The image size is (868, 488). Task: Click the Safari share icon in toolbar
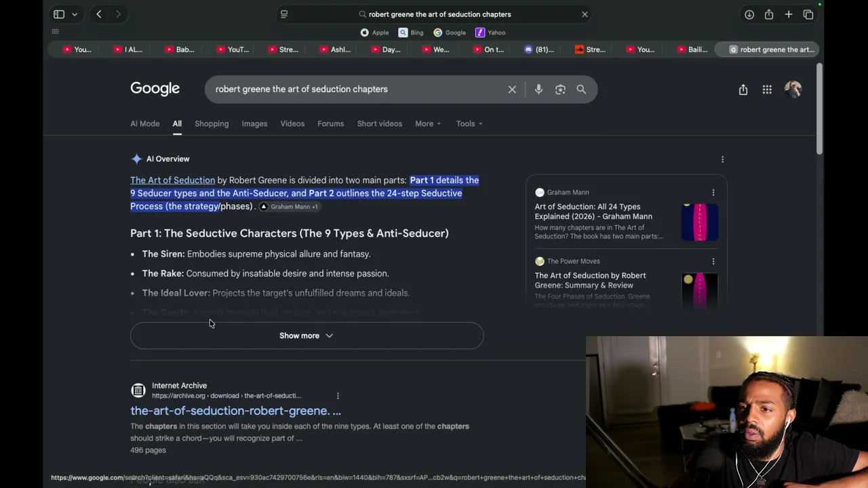[x=769, y=14]
